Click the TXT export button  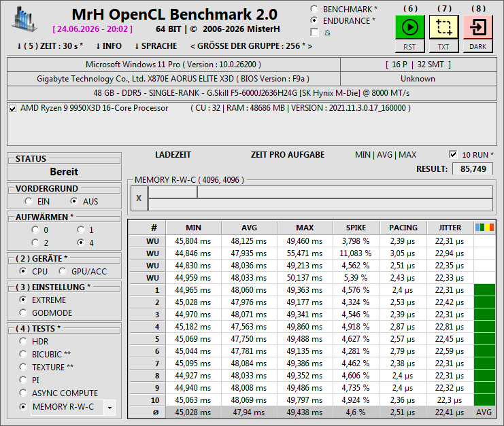(443, 47)
